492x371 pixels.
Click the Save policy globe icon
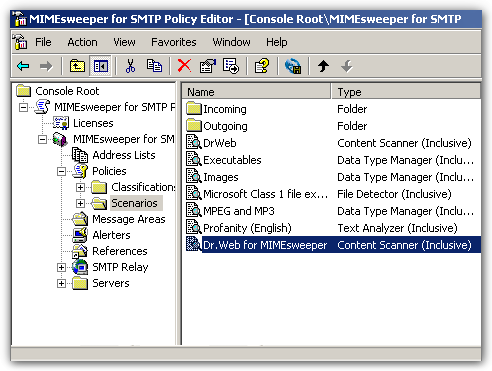(293, 66)
